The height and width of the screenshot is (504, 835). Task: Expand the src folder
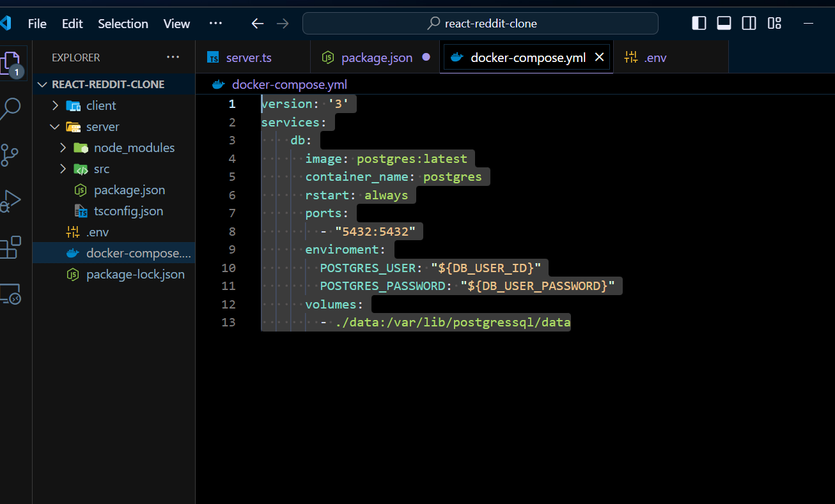coord(63,169)
